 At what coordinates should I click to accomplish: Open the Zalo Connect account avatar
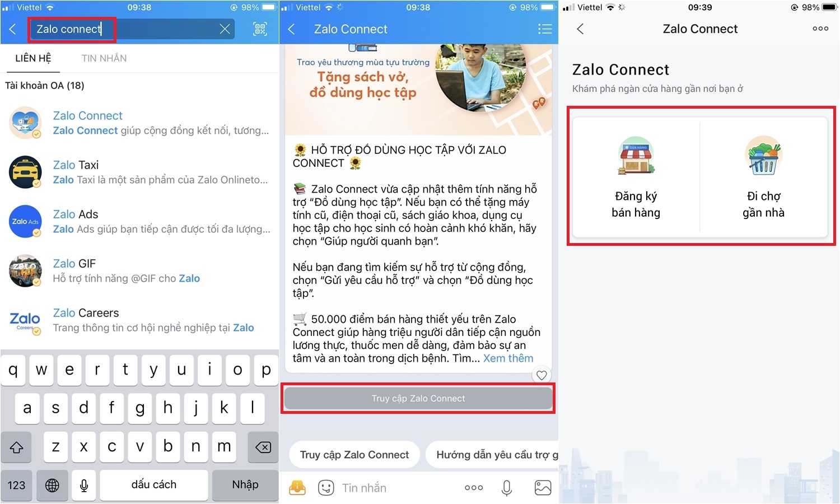[25, 123]
